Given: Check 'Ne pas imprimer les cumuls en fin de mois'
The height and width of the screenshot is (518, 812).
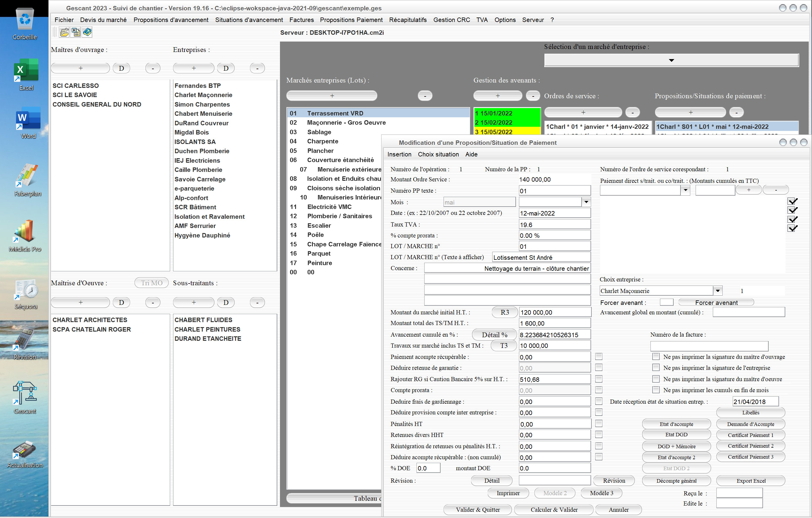Looking at the screenshot, I should point(656,389).
